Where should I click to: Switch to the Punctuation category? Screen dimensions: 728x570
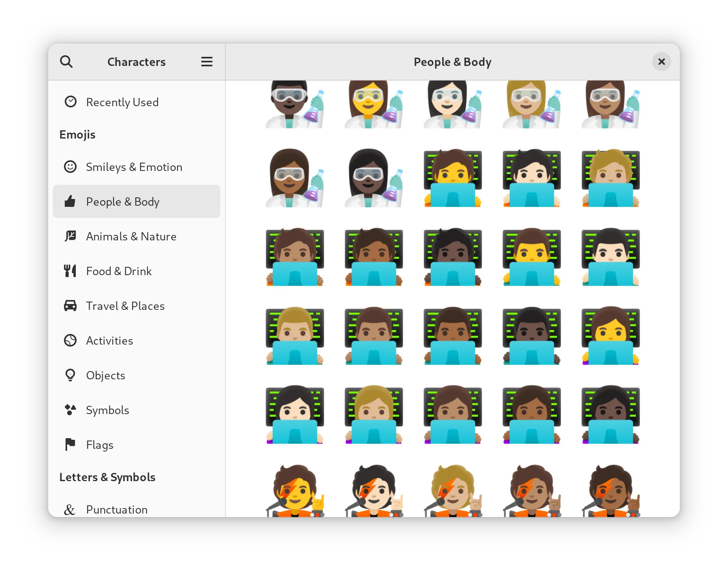click(x=116, y=509)
